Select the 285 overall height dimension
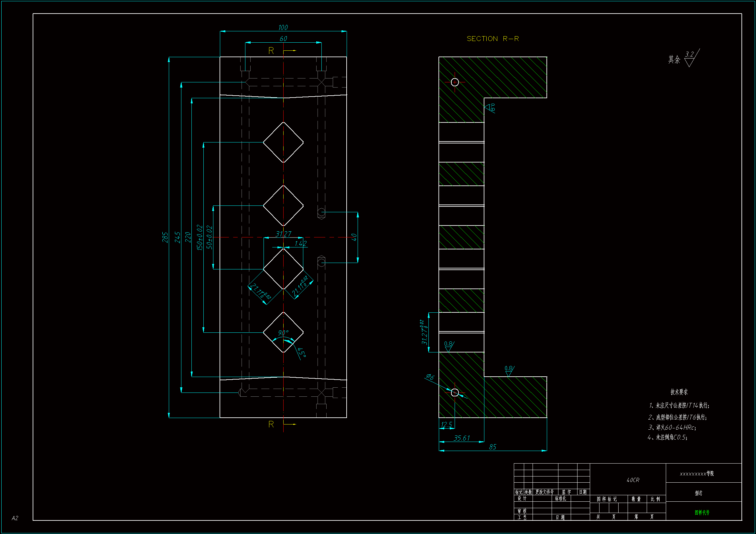This screenshot has height=534, width=756. point(165,237)
